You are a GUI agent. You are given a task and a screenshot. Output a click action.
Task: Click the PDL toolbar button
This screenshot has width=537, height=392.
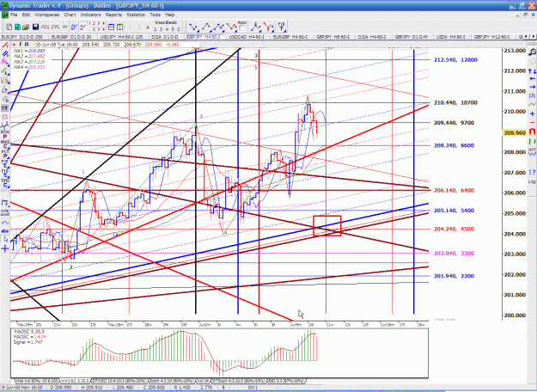46,27
